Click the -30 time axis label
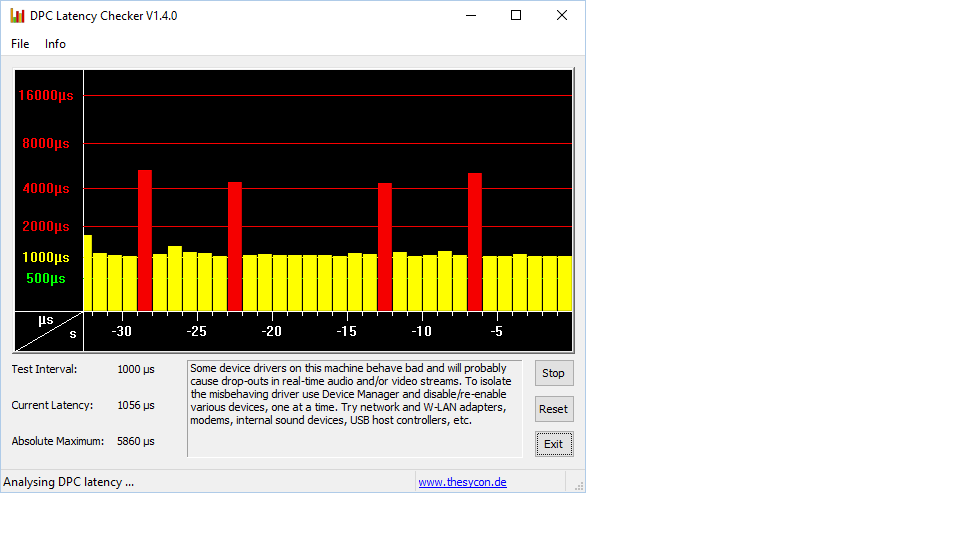This screenshot has width=960, height=540. tap(121, 331)
